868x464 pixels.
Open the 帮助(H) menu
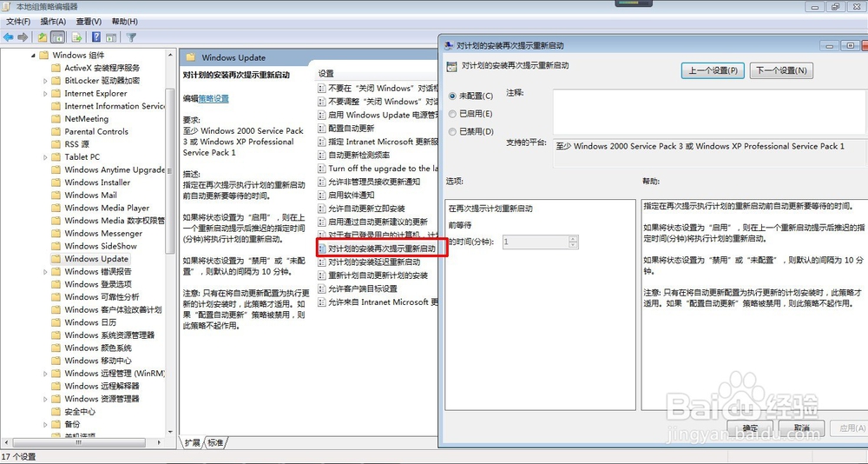point(124,21)
